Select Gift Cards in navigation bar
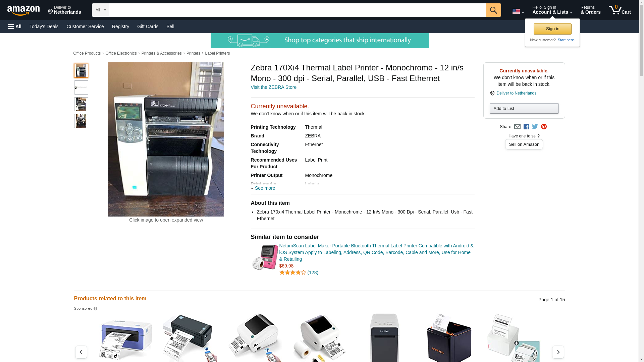Image resolution: width=644 pixels, height=362 pixels. click(148, 26)
